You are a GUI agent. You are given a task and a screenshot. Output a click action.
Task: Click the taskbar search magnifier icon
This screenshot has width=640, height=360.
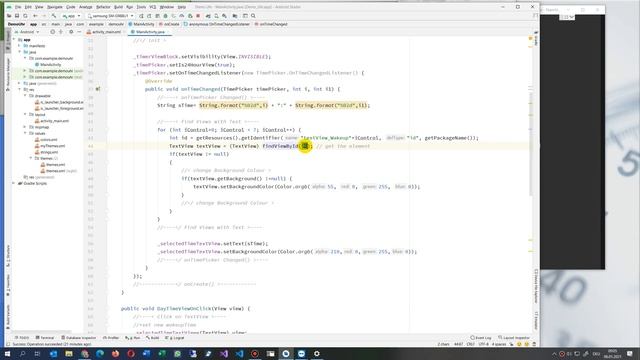coord(22,353)
